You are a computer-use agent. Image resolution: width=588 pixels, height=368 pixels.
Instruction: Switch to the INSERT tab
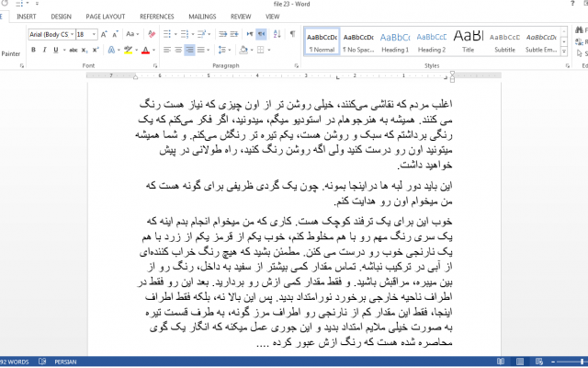click(x=27, y=17)
